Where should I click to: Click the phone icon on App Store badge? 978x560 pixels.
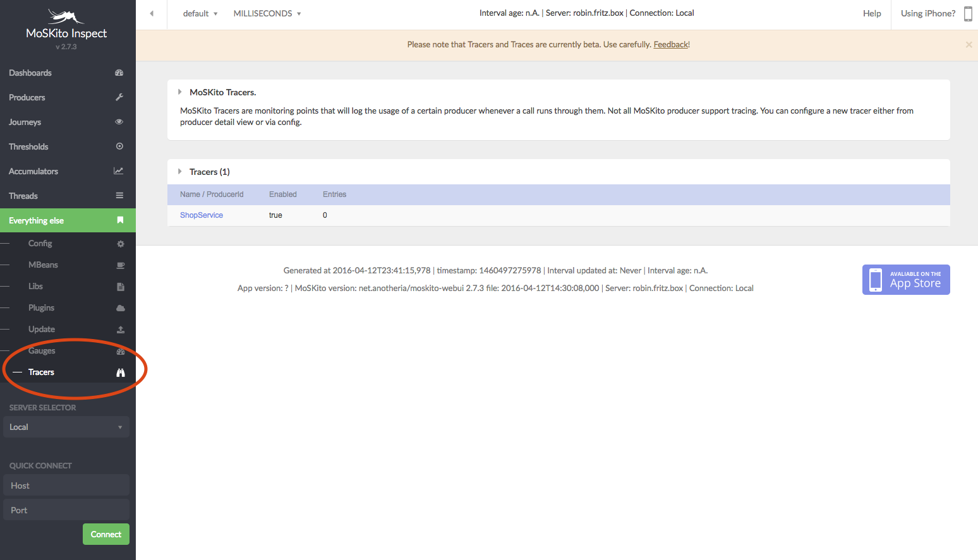click(876, 280)
